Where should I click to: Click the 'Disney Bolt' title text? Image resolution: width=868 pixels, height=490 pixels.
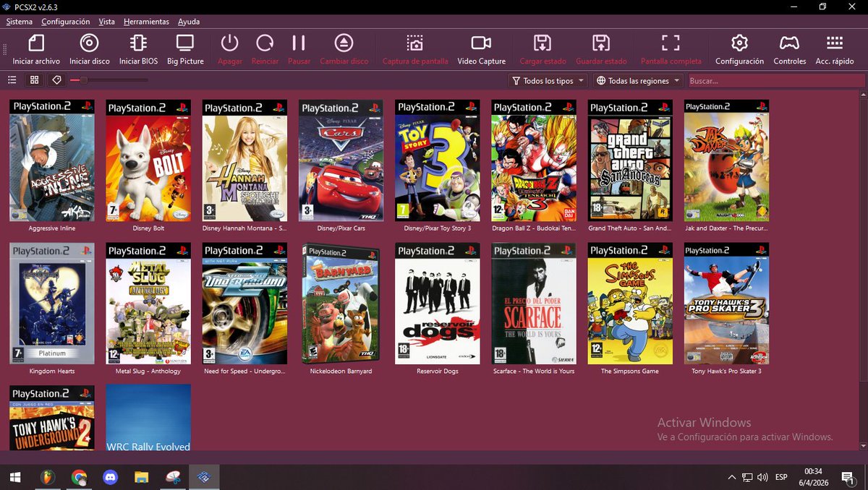tap(148, 228)
